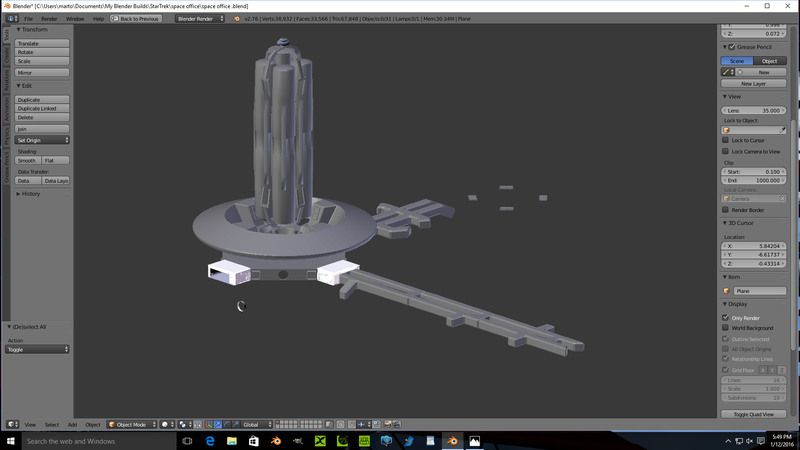Open the Render menu

tap(49, 19)
